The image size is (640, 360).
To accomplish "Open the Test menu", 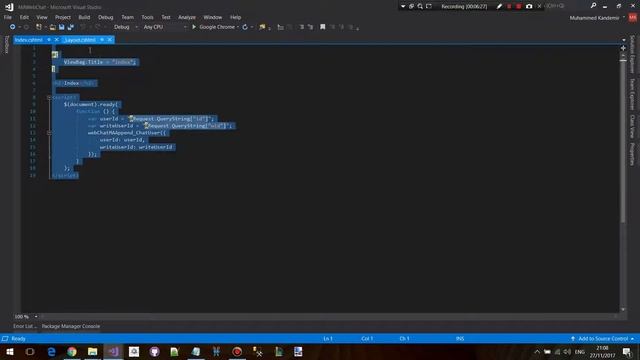I will click(x=166, y=17).
